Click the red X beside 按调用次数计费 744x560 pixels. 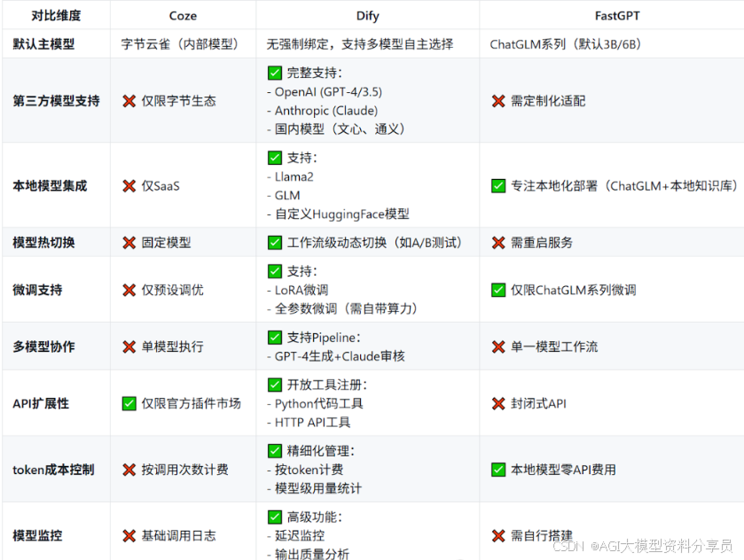click(x=129, y=470)
